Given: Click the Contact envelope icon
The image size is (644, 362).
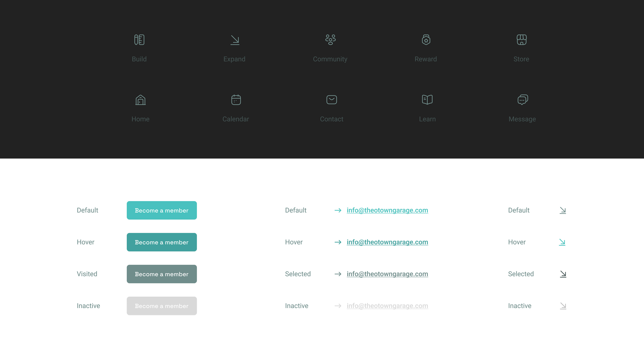Looking at the screenshot, I should click(332, 100).
